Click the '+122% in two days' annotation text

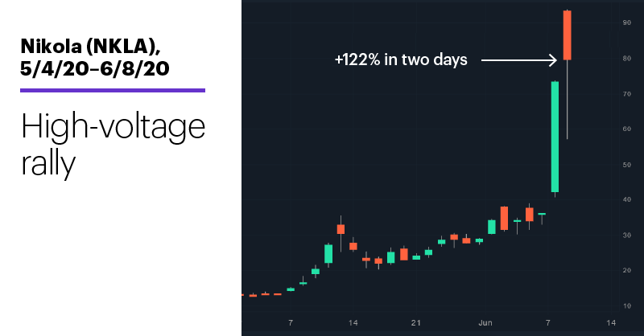click(401, 60)
